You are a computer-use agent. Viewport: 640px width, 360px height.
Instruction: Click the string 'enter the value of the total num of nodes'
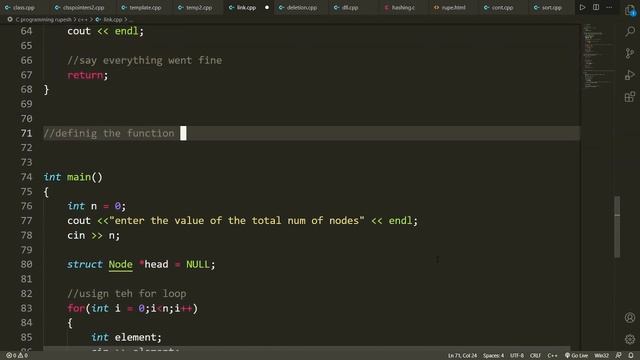pos(237,220)
